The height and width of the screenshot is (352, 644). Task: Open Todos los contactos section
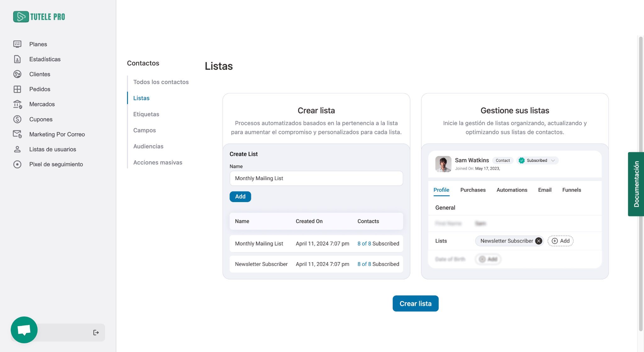[x=161, y=82]
